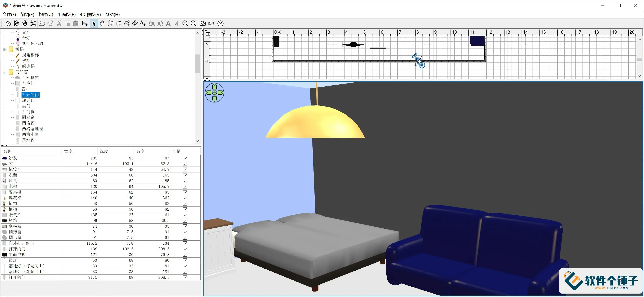The image size is (644, 297).
Task: Toggle visibility checkbox for 水槽
Action: (185, 187)
